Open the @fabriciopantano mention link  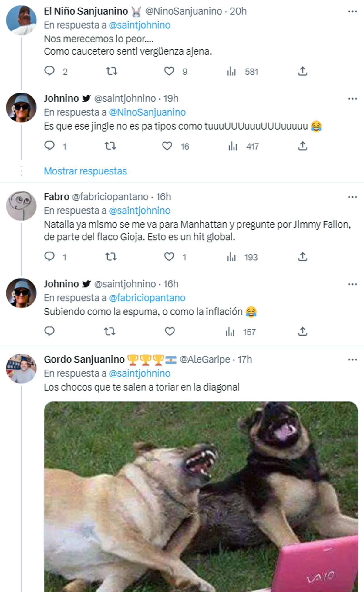tap(147, 298)
